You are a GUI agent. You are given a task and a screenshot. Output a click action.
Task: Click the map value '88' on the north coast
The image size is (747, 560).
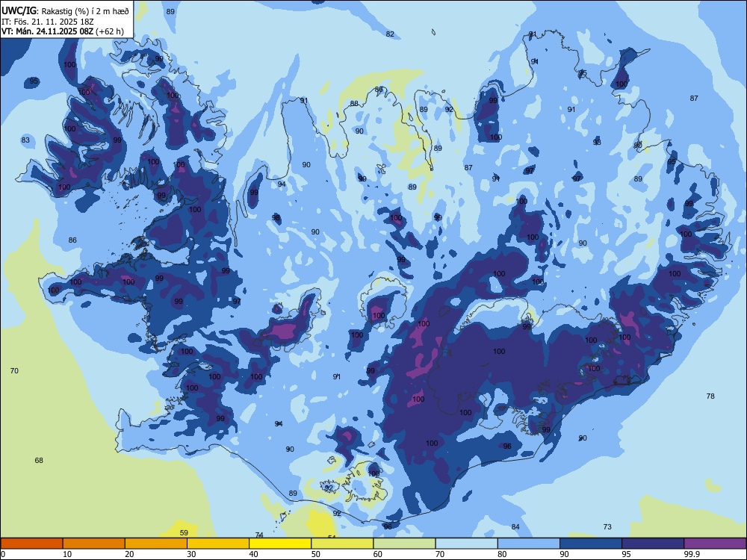[x=354, y=103]
